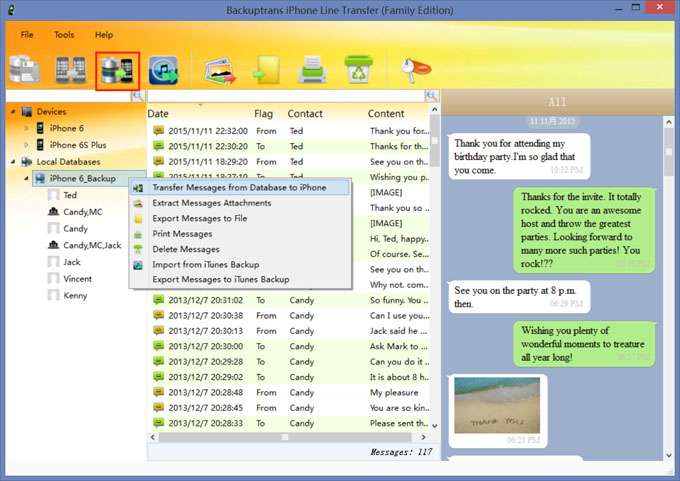Click message list horizontal scroll right arrow
This screenshot has height=481, width=680.
click(x=423, y=437)
